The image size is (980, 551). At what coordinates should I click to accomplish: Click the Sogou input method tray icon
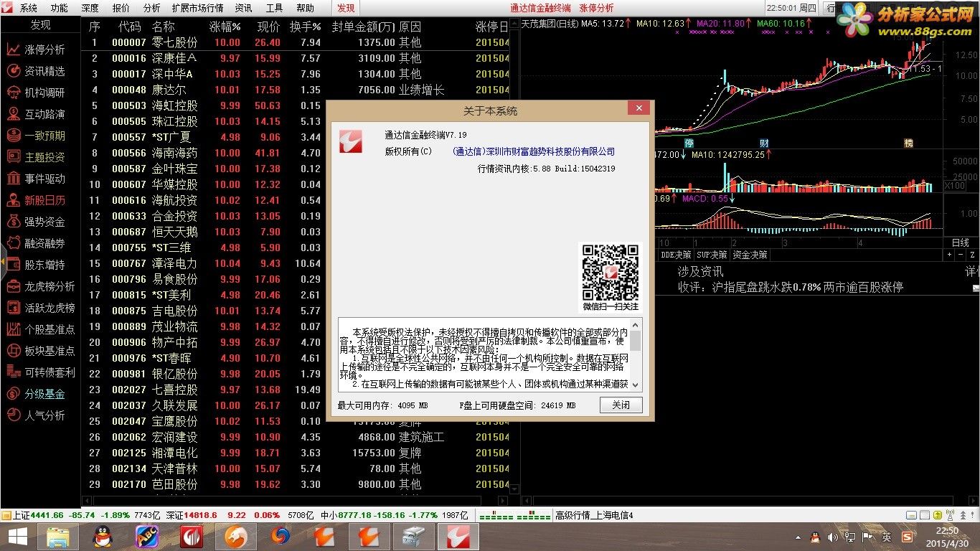click(x=907, y=537)
